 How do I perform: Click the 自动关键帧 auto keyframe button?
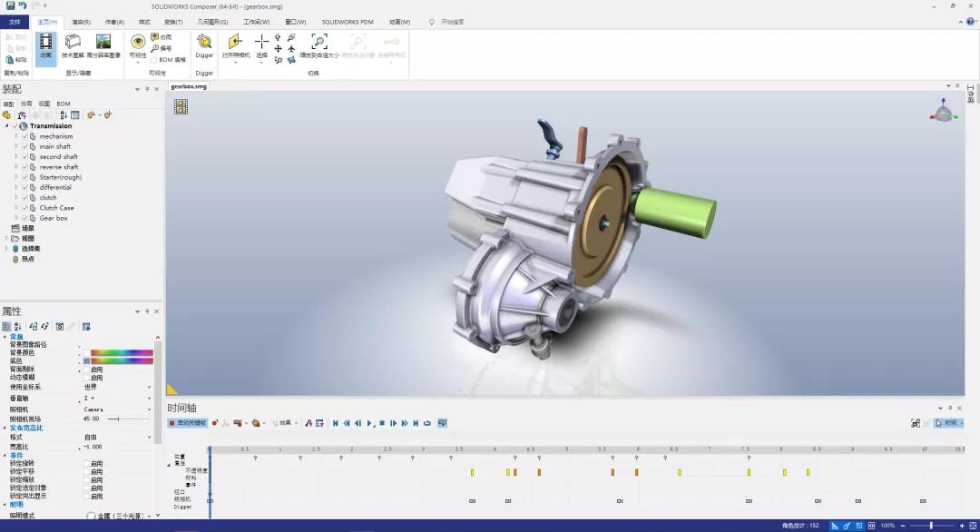[x=188, y=423]
